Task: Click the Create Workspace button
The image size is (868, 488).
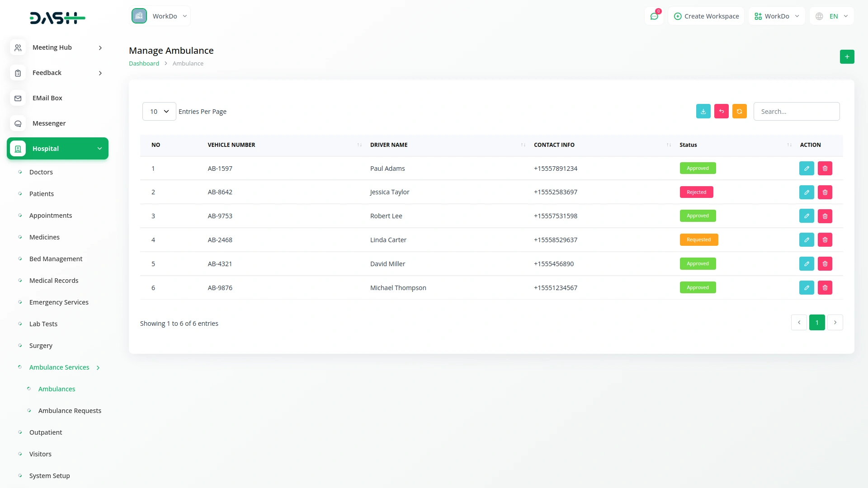Action: tap(706, 16)
